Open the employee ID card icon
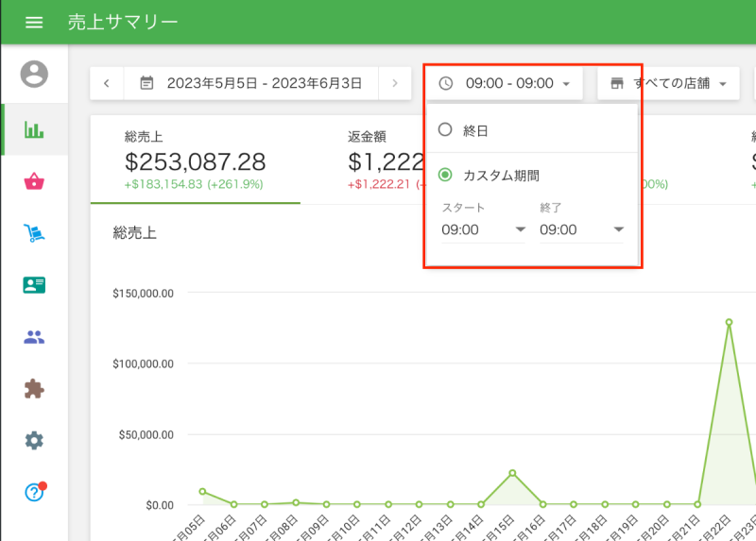The width and height of the screenshot is (756, 541). point(34,285)
